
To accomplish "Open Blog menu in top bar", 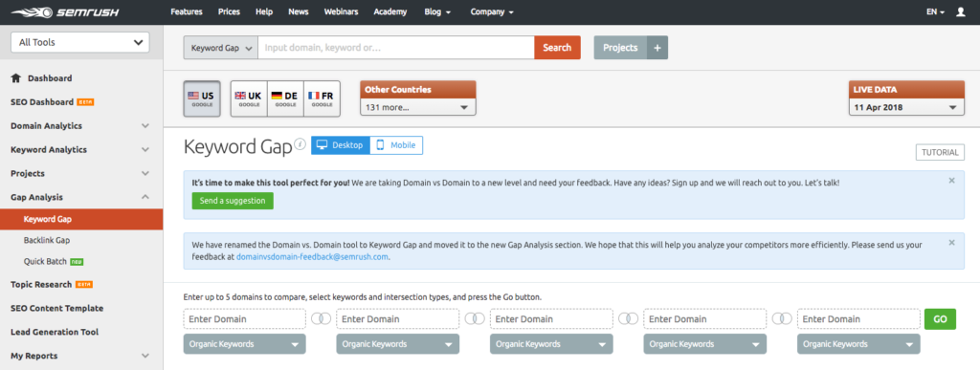I will pos(437,11).
